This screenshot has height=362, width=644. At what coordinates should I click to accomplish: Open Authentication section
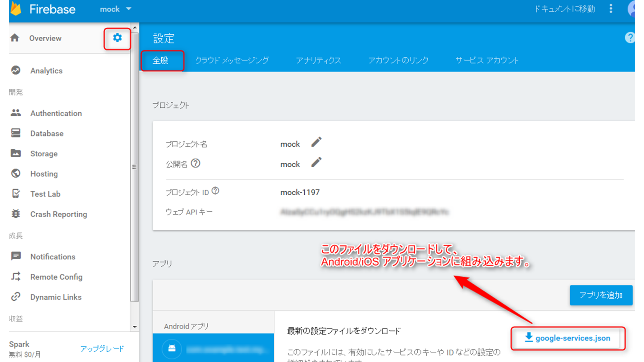56,113
